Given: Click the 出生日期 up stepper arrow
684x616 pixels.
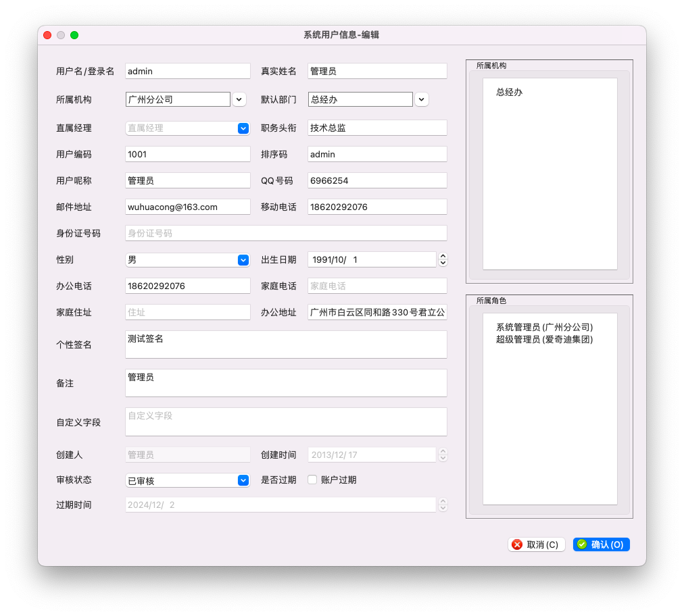Looking at the screenshot, I should [x=443, y=257].
